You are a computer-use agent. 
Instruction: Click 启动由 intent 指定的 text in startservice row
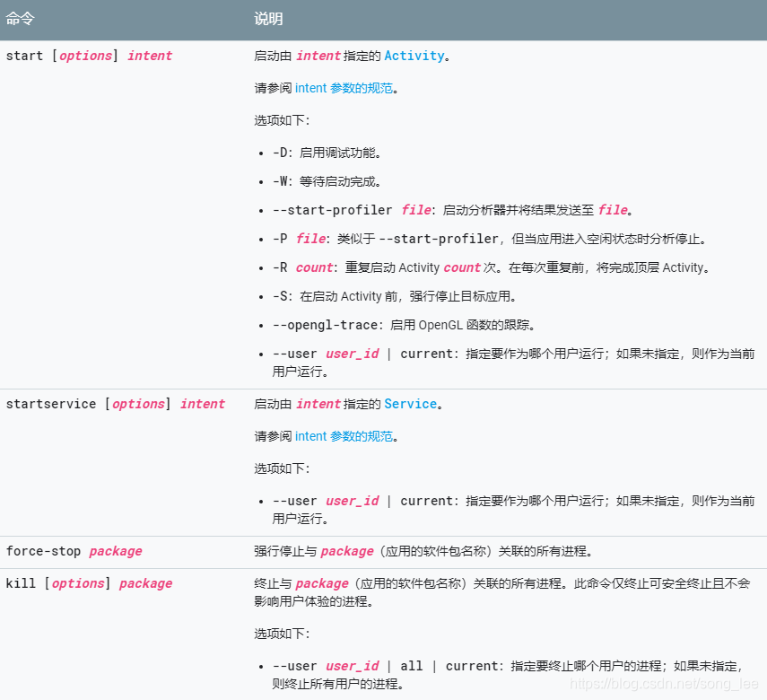pyautogui.click(x=318, y=404)
